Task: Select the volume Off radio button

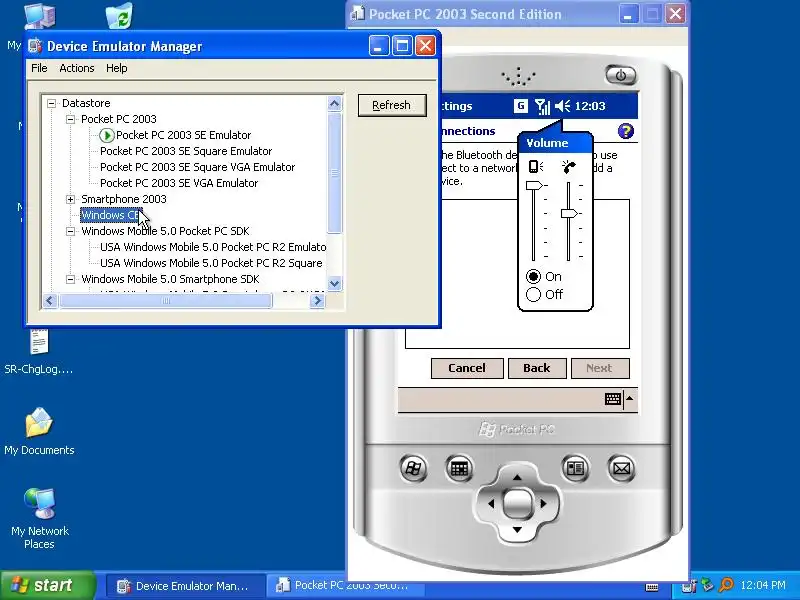Action: coord(533,294)
